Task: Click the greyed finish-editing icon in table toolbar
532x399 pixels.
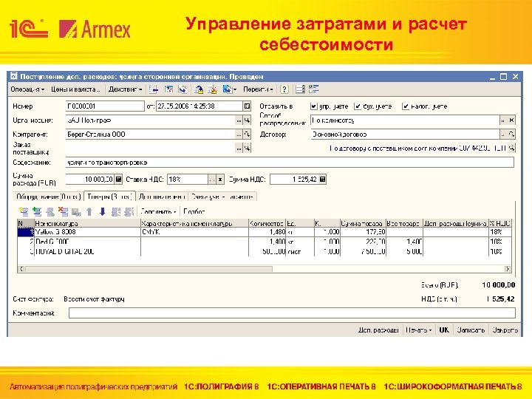Action: click(76, 212)
